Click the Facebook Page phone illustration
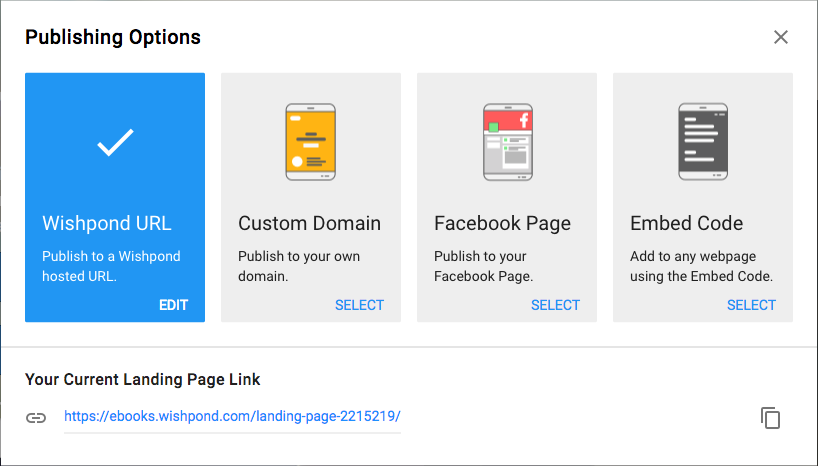This screenshot has width=818, height=466. click(x=508, y=142)
